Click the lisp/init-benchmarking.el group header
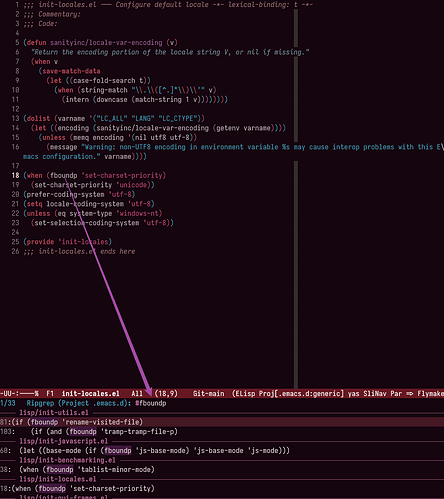The image size is (444, 499). coord(67,460)
